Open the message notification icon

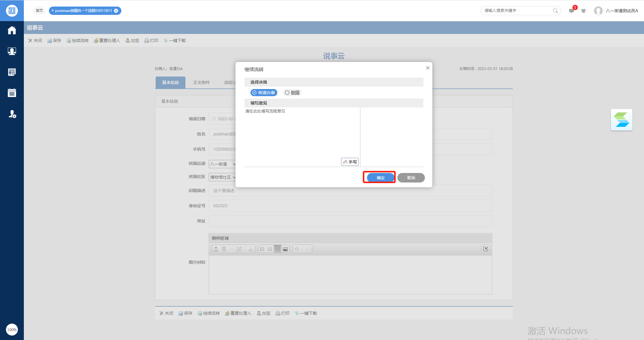[571, 11]
